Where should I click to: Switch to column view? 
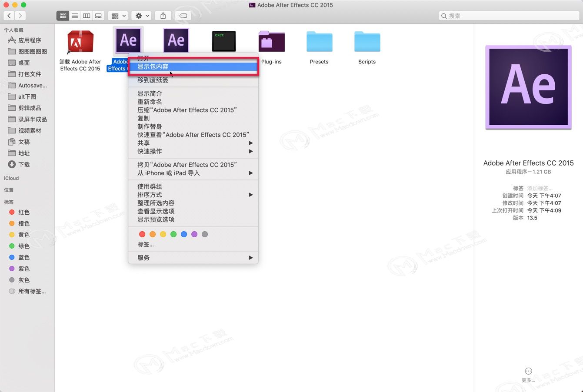(x=87, y=16)
